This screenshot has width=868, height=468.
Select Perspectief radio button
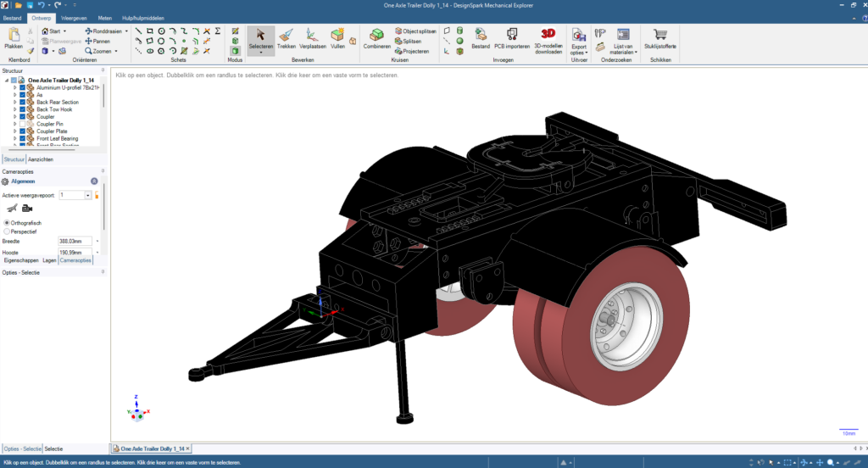(7, 231)
